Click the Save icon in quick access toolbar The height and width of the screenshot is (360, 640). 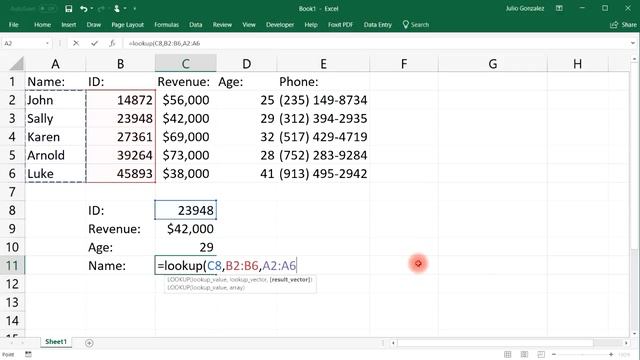[x=69, y=9]
